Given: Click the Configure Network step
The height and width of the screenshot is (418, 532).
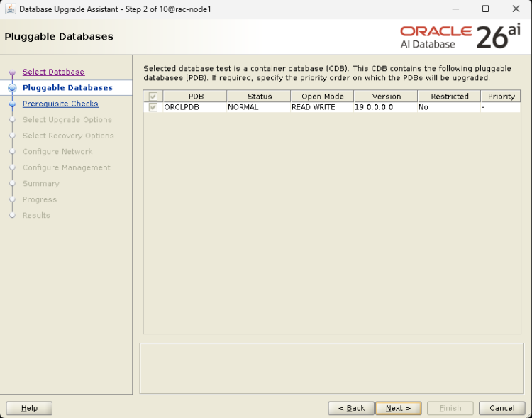Looking at the screenshot, I should 57,151.
